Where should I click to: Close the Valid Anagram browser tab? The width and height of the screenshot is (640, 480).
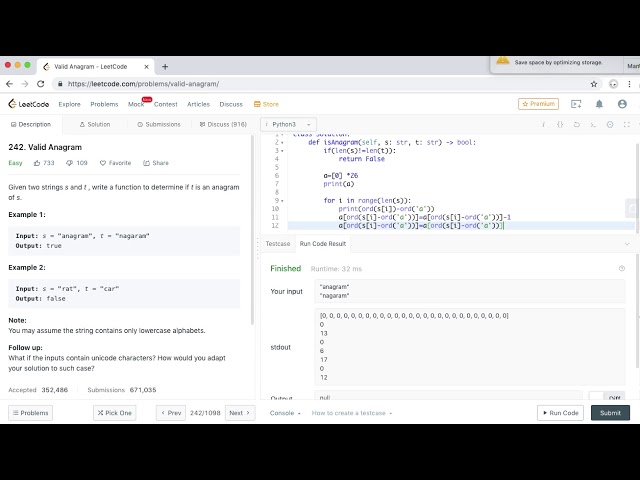tap(147, 67)
